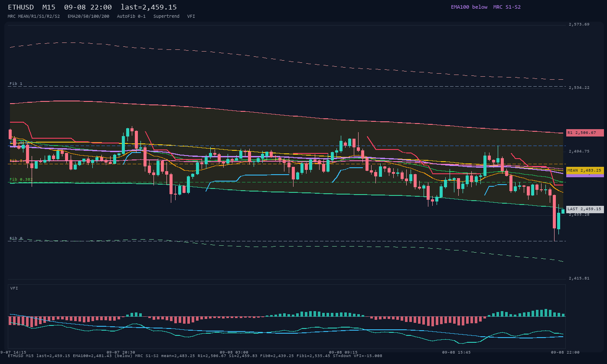Click the VFI entry in the top legend
The width and height of the screenshot is (607, 364).
point(191,16)
